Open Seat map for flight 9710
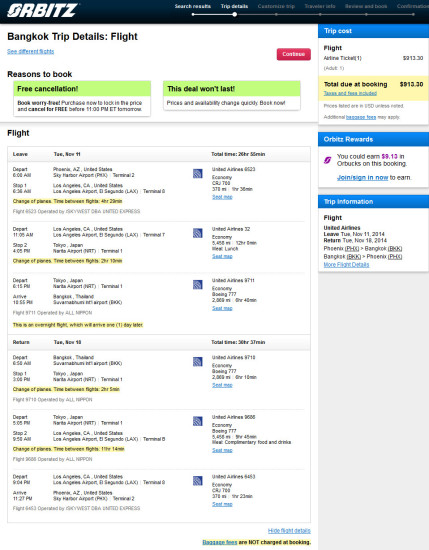This screenshot has width=429, height=550. (222, 385)
